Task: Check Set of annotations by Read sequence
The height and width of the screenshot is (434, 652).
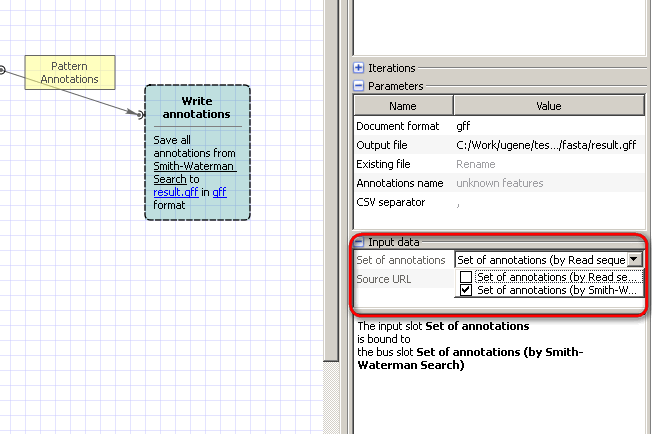Action: tap(466, 277)
